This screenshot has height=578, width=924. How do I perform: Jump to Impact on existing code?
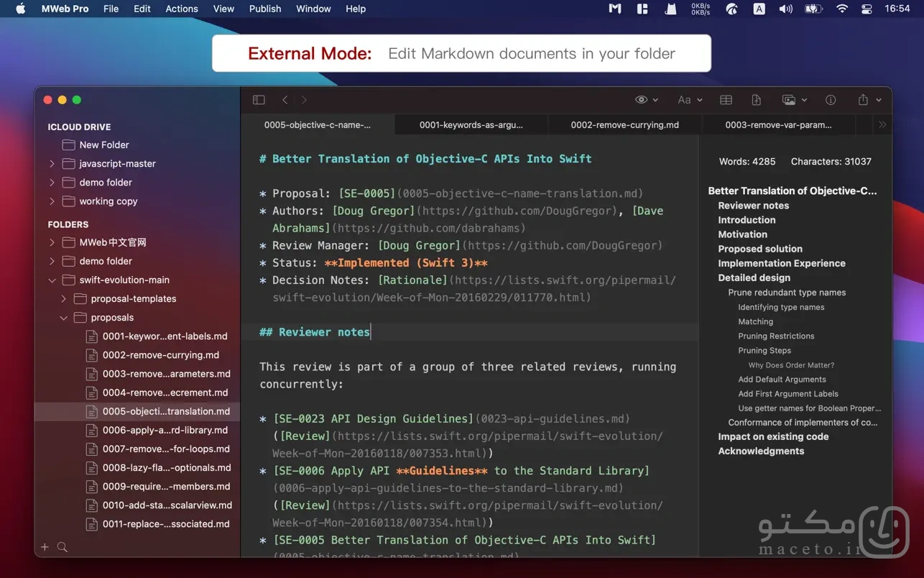(x=773, y=437)
